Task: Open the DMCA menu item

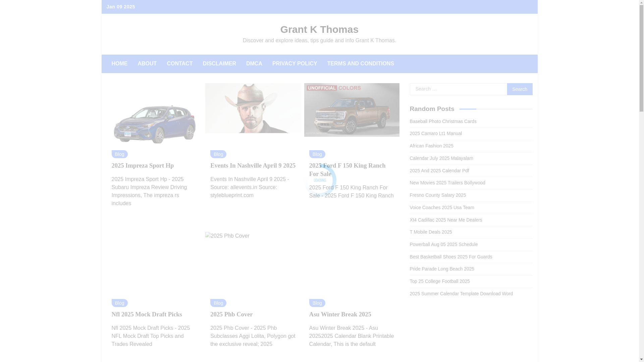Action: click(254, 64)
